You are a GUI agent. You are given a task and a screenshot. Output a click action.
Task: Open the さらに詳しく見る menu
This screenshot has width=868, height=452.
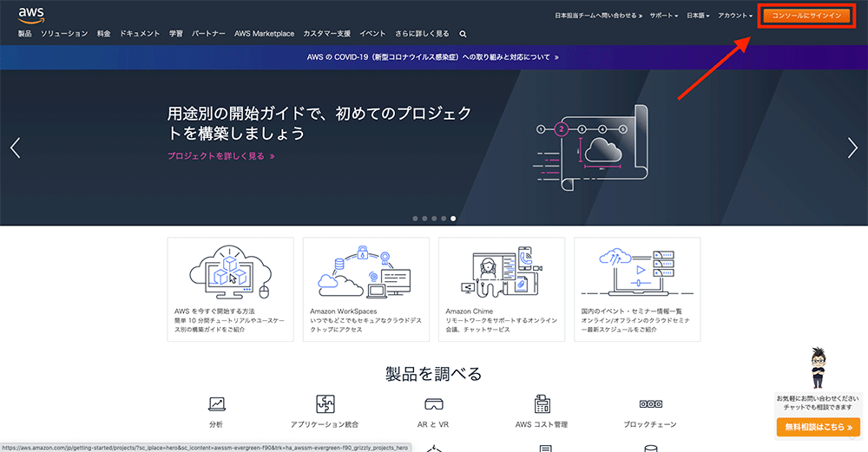pos(422,34)
